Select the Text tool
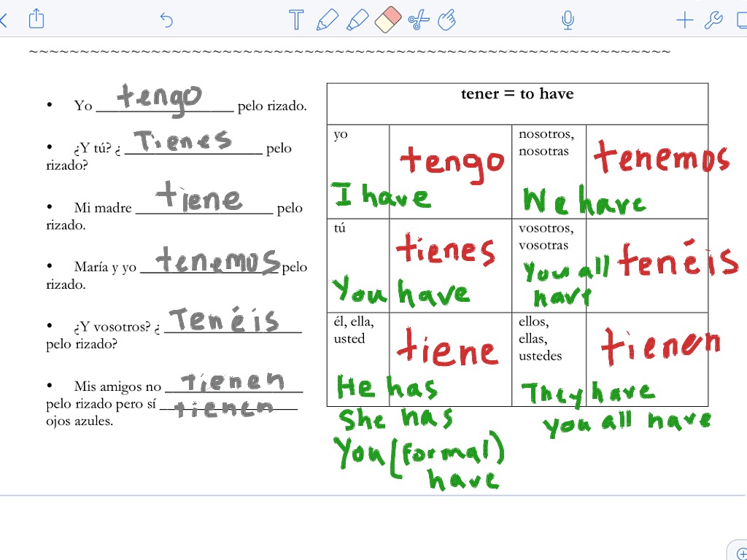Image resolution: width=747 pixels, height=560 pixels. [x=296, y=20]
